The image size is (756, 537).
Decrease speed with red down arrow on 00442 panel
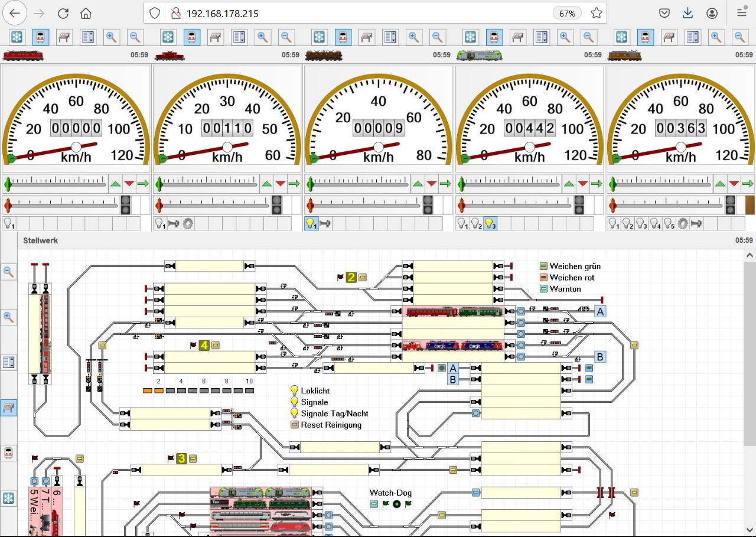(x=582, y=184)
